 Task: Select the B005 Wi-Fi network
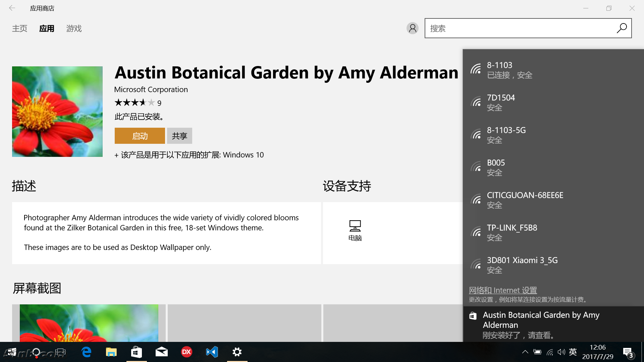553,168
